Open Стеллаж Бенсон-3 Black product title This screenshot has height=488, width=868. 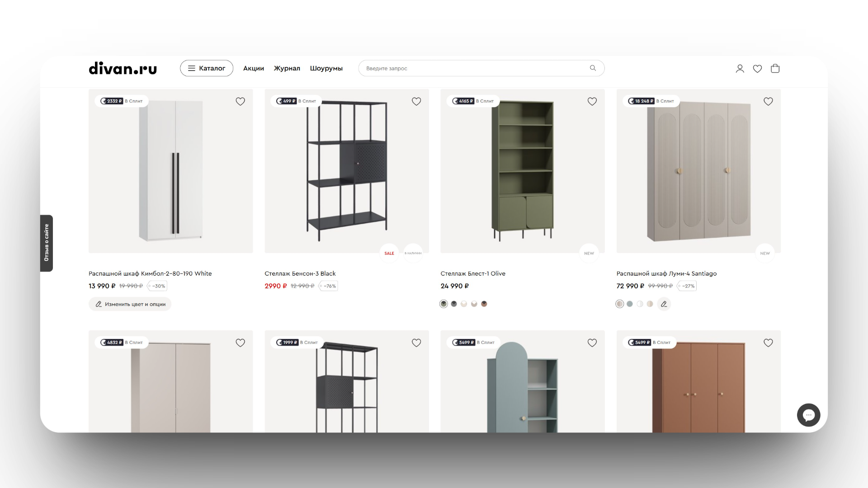(300, 273)
